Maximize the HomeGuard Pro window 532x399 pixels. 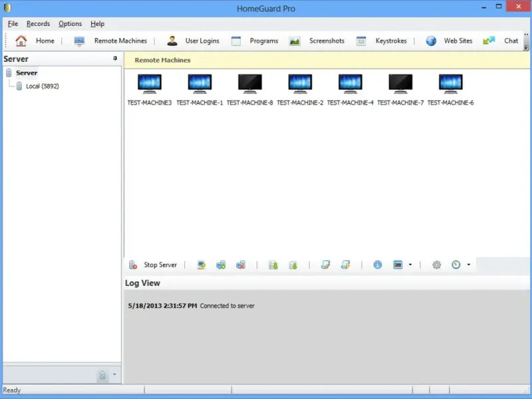click(498, 7)
